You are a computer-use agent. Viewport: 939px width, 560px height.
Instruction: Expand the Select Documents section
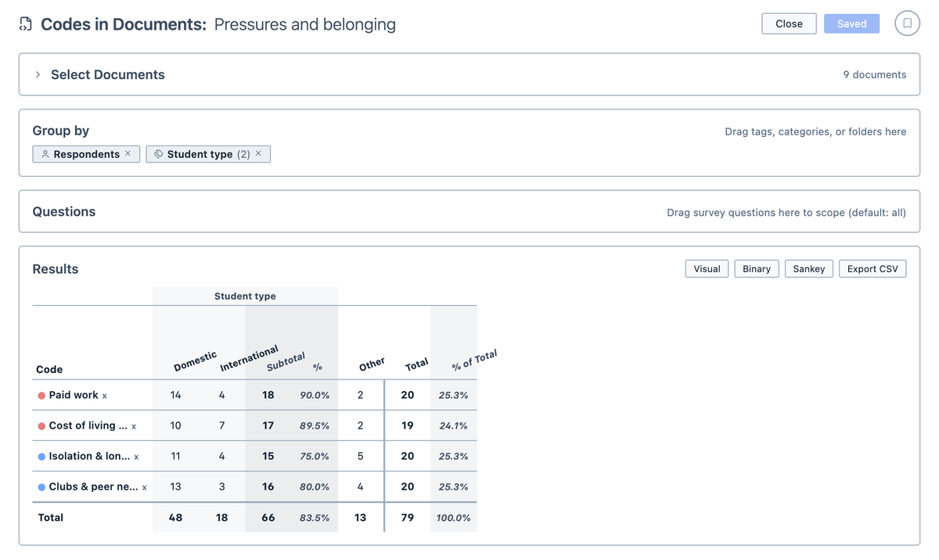38,74
